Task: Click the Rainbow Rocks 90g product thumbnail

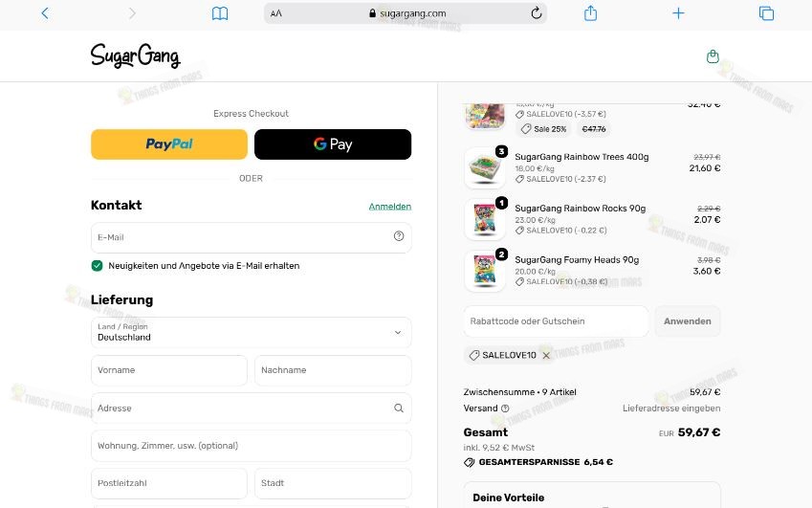Action: click(x=485, y=219)
